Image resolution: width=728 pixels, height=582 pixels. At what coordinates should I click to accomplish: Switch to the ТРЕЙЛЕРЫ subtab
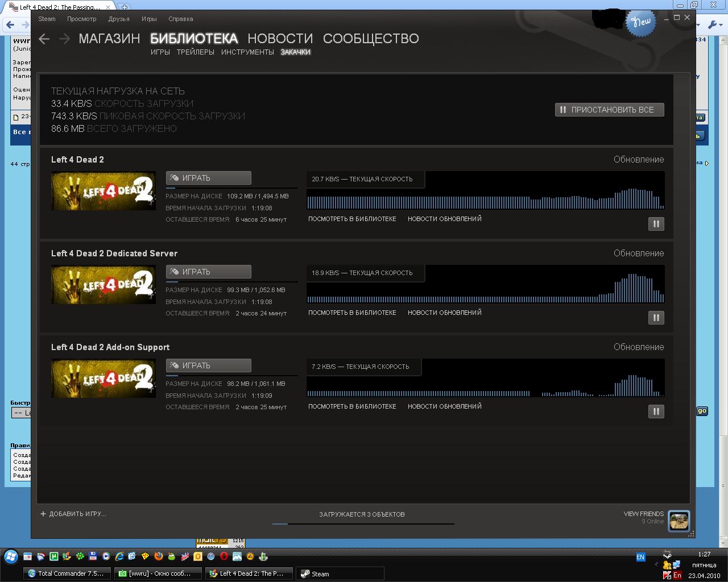tap(196, 52)
